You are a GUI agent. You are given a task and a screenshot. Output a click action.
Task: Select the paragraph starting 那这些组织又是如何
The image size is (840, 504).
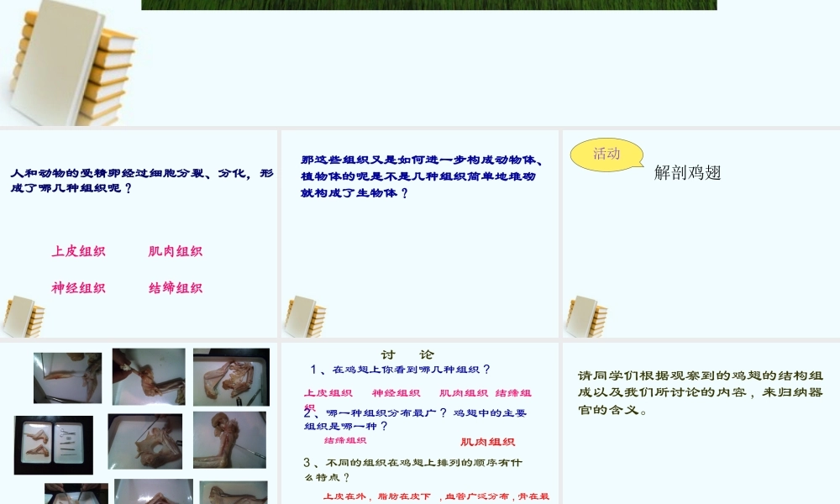click(423, 176)
